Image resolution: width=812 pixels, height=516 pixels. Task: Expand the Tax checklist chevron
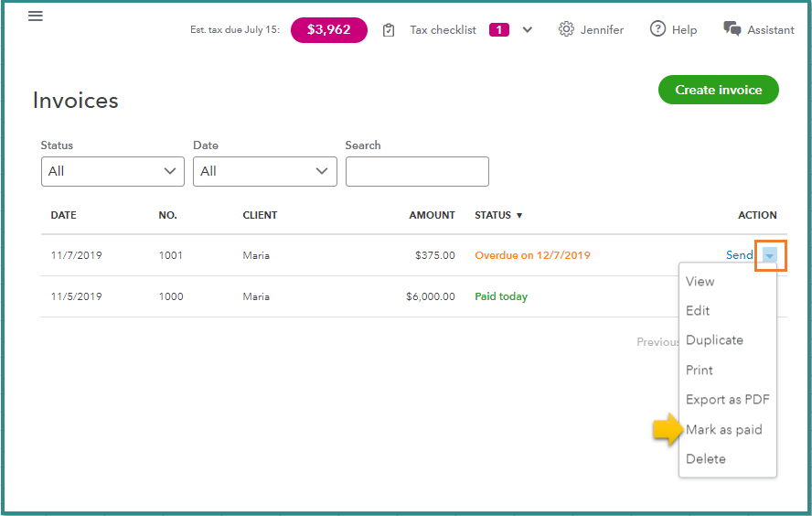point(528,30)
